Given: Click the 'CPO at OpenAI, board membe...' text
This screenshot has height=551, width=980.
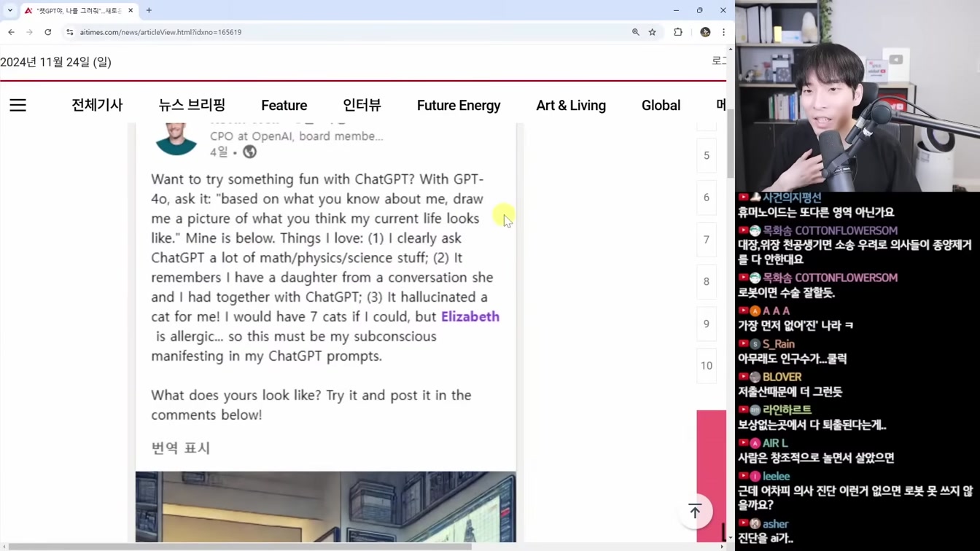Looking at the screenshot, I should tap(297, 136).
